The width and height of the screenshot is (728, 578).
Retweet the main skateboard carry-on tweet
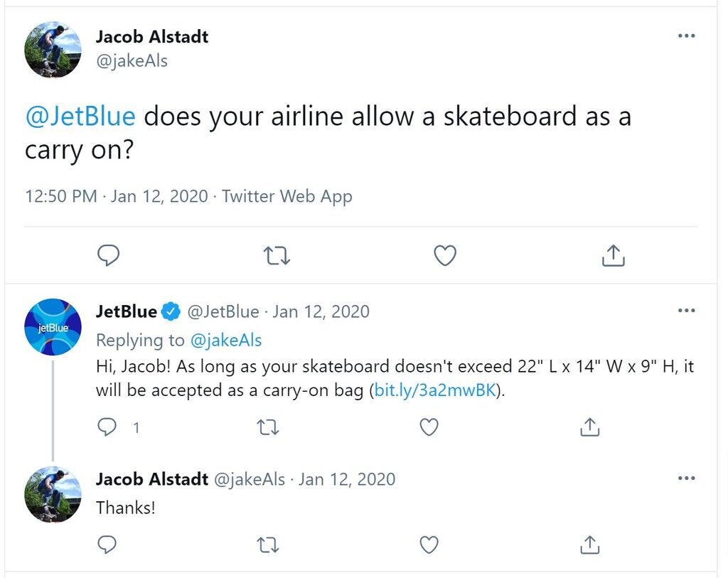pyautogui.click(x=277, y=255)
